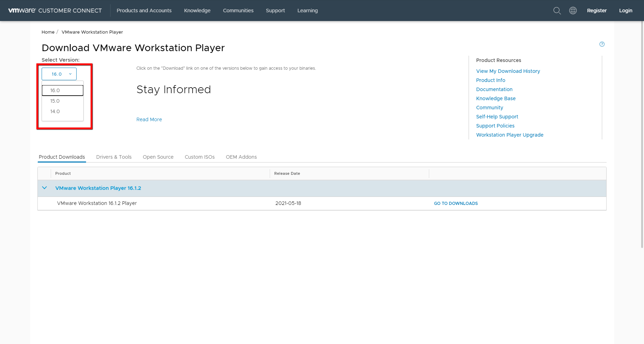Image resolution: width=644 pixels, height=344 pixels.
Task: Click the Read More link
Action: tap(149, 119)
